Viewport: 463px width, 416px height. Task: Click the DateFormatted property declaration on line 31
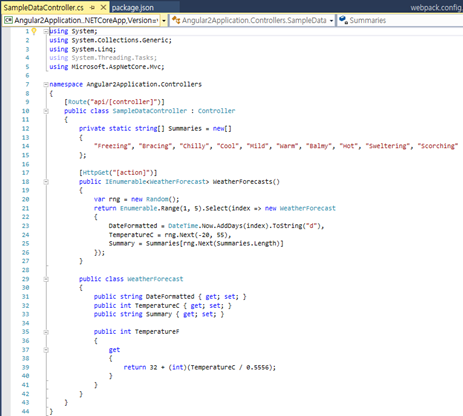[x=170, y=297]
